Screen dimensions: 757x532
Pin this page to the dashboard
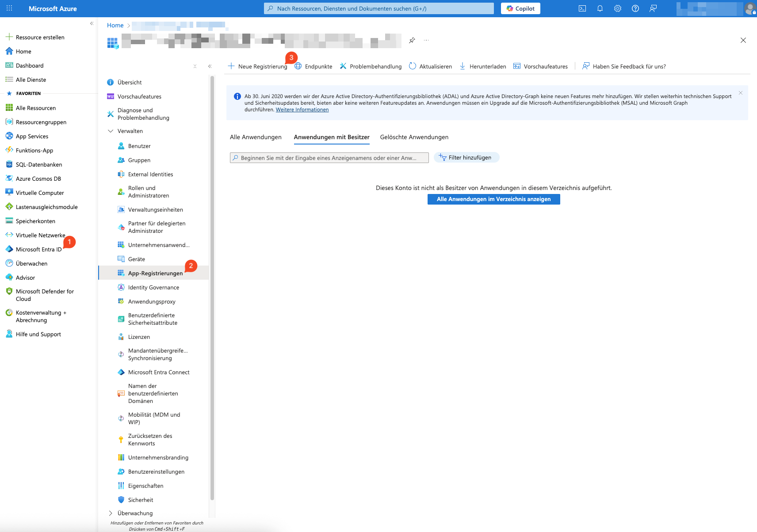412,40
